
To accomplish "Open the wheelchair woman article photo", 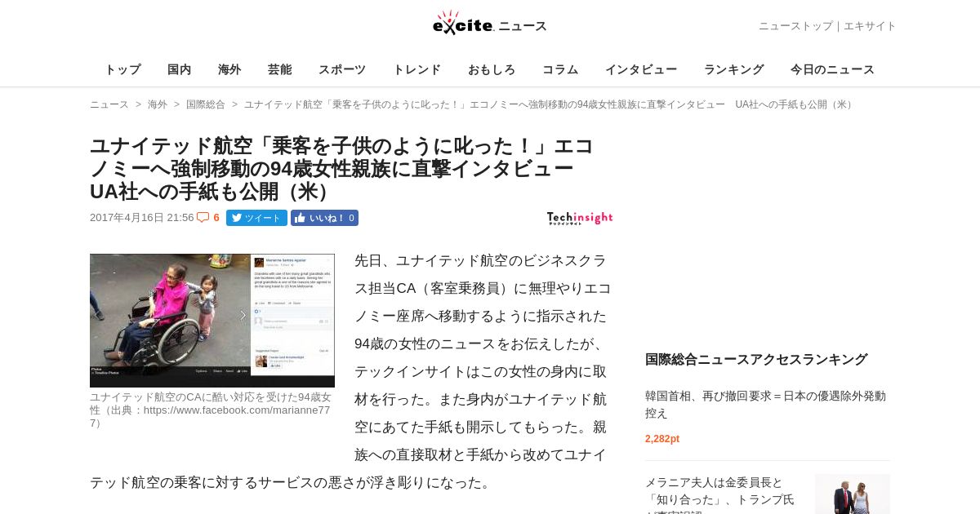I will (x=212, y=321).
